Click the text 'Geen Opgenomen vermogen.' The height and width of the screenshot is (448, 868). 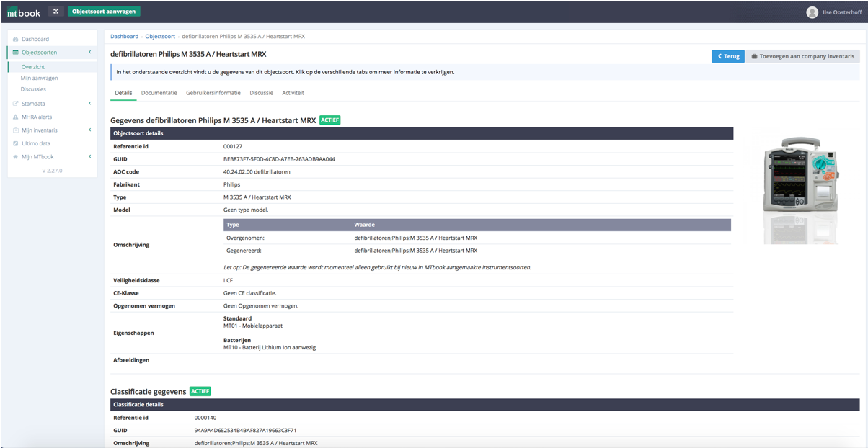tap(261, 305)
